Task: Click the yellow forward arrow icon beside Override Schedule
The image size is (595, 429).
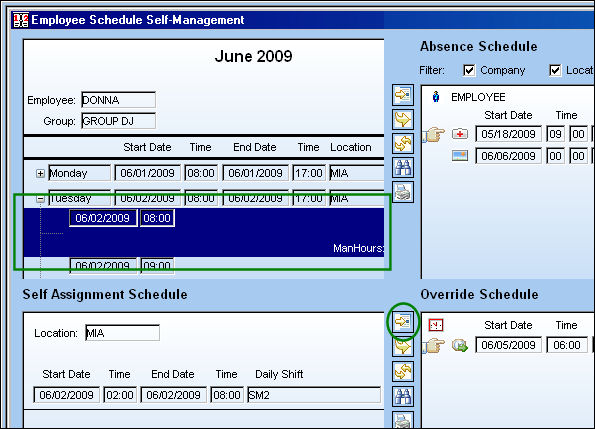Action: pyautogui.click(x=403, y=346)
